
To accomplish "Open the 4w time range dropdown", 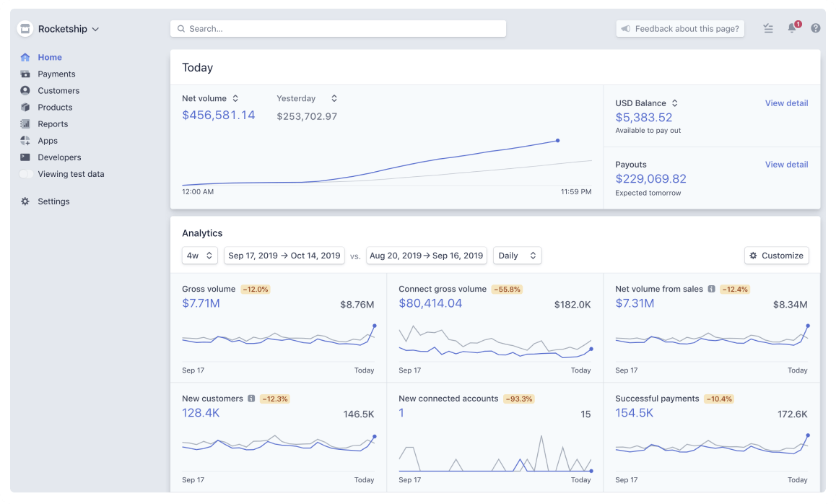I will click(199, 255).
